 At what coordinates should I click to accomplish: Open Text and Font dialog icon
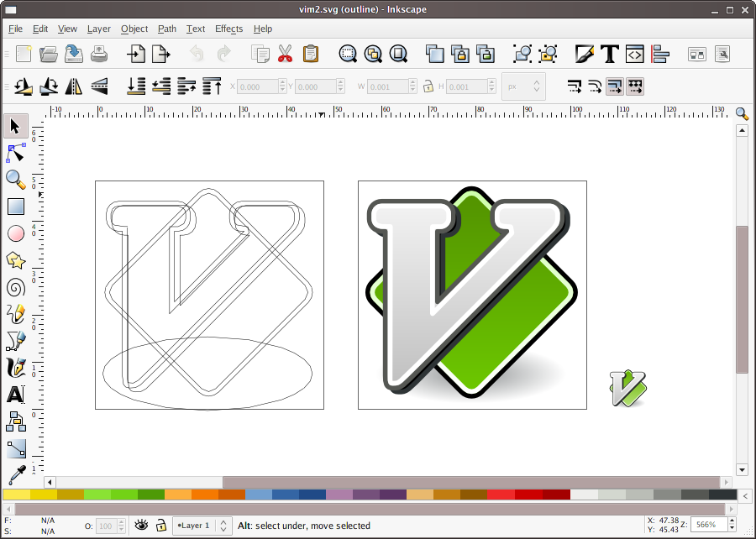pyautogui.click(x=610, y=54)
